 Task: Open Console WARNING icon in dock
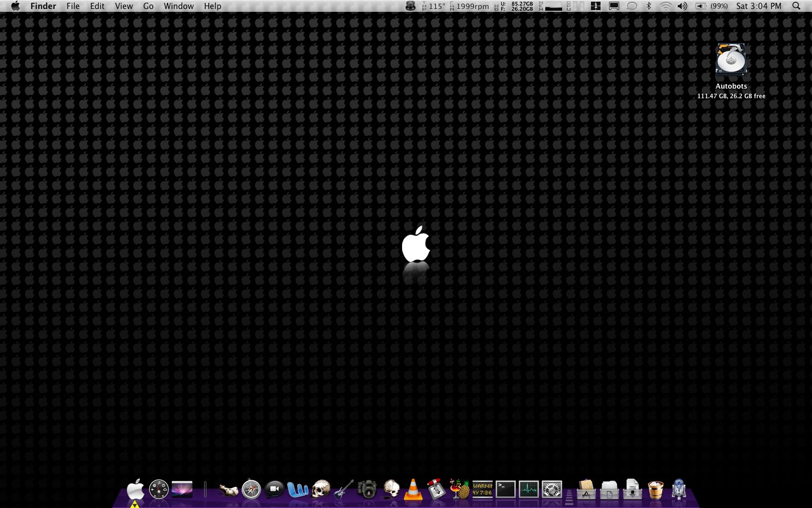pos(483,489)
